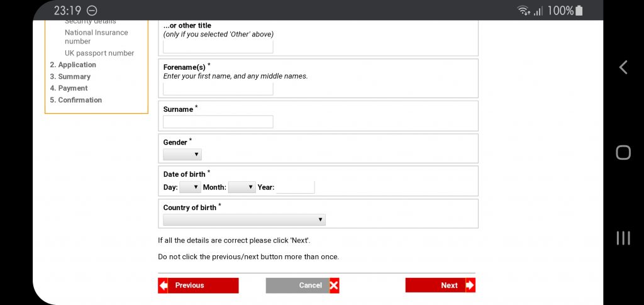644x305 pixels.
Task: Go to step 2 Application in sidebar
Action: coord(73,65)
